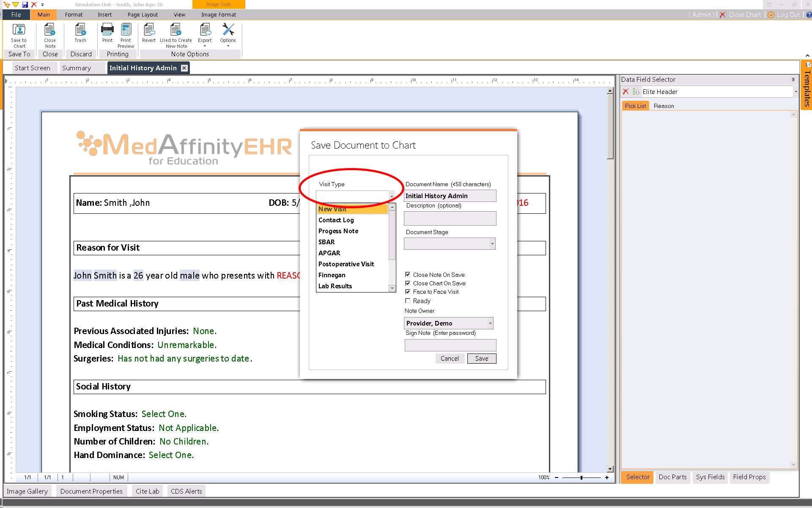Viewport: 812px width, 508px height.
Task: Select Progess Note visit type
Action: click(x=352, y=231)
